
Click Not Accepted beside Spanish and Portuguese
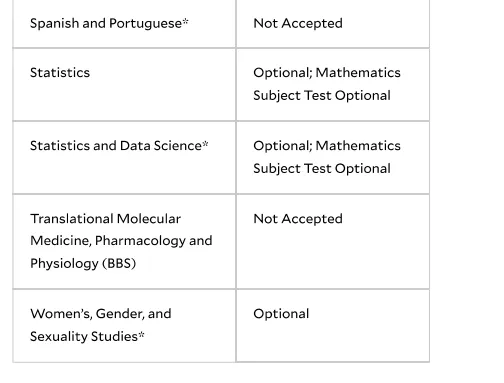coord(298,23)
